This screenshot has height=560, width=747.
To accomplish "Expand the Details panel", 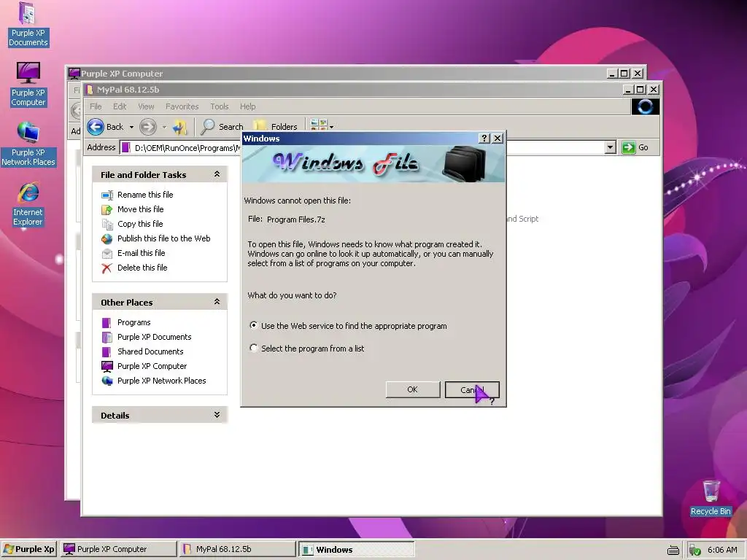I will click(217, 415).
